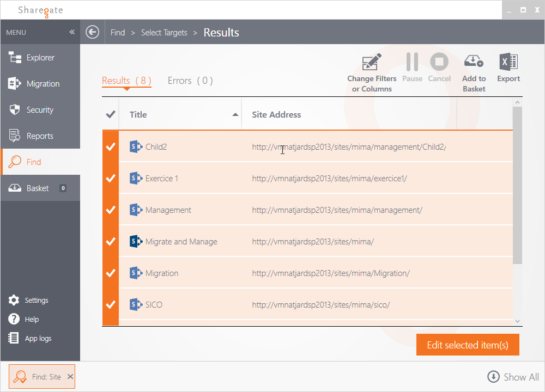
Task: Click Change Filters or Columns icon
Action: click(x=372, y=62)
